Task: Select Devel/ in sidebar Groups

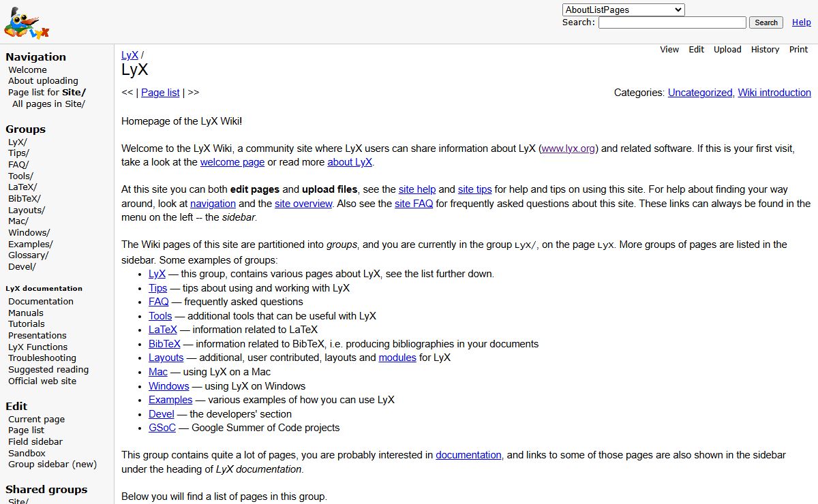Action: tap(22, 266)
